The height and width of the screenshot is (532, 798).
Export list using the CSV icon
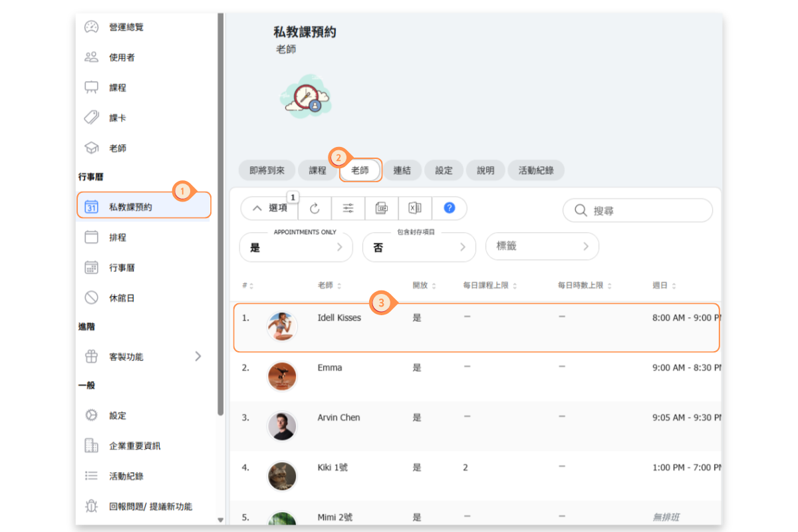pyautogui.click(x=382, y=209)
